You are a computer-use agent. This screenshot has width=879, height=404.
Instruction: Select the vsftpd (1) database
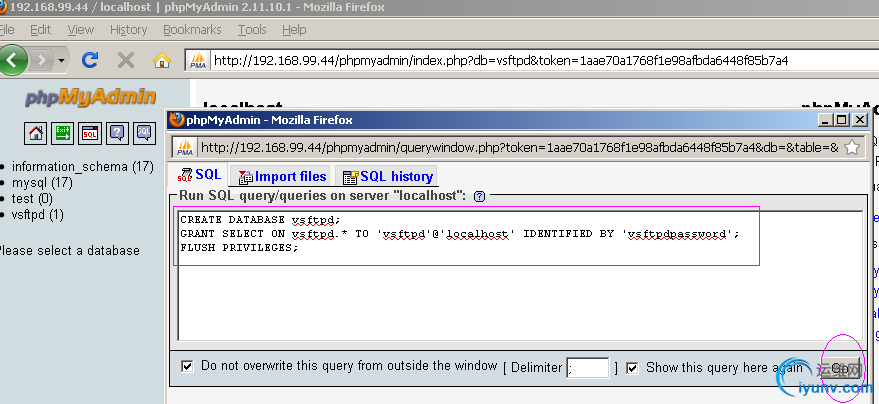38,215
